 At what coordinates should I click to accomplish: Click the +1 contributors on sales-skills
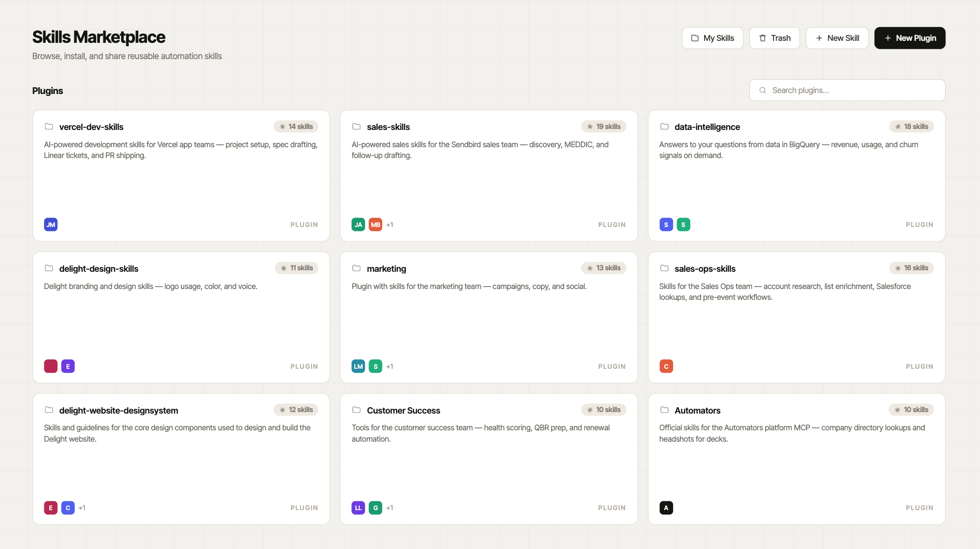[x=390, y=225]
